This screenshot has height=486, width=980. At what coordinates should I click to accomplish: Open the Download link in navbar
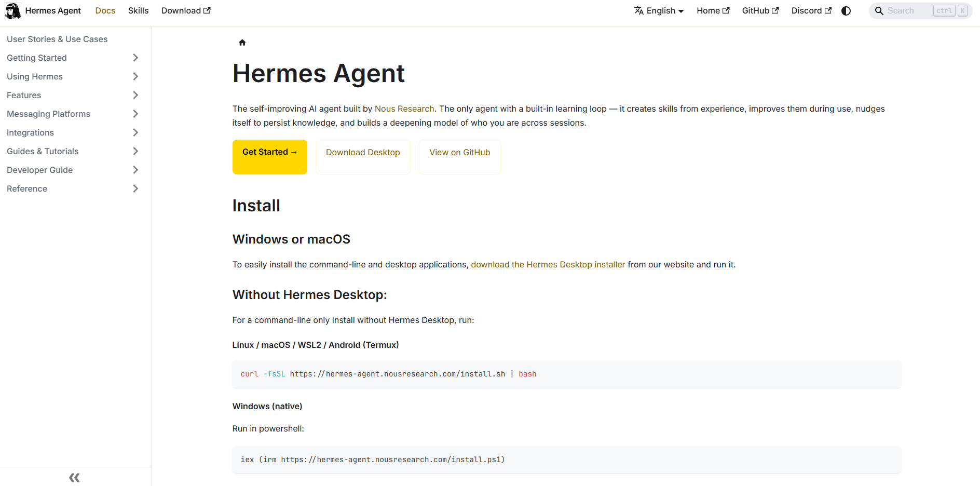tap(186, 10)
